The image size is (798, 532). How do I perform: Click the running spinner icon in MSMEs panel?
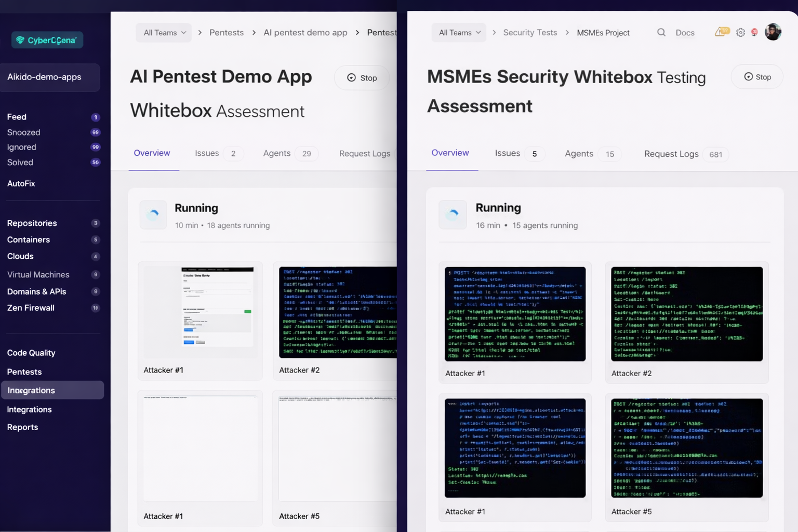coord(453,215)
